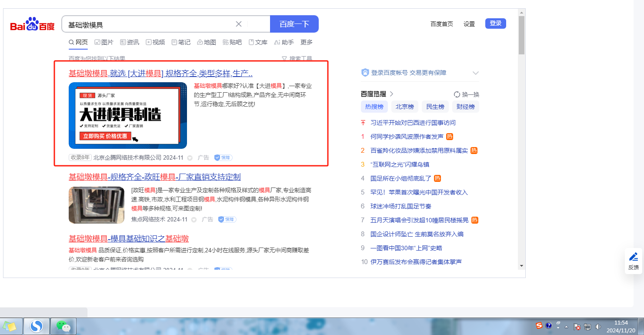
Task: Show hidden system tray icons
Action: pos(566,326)
